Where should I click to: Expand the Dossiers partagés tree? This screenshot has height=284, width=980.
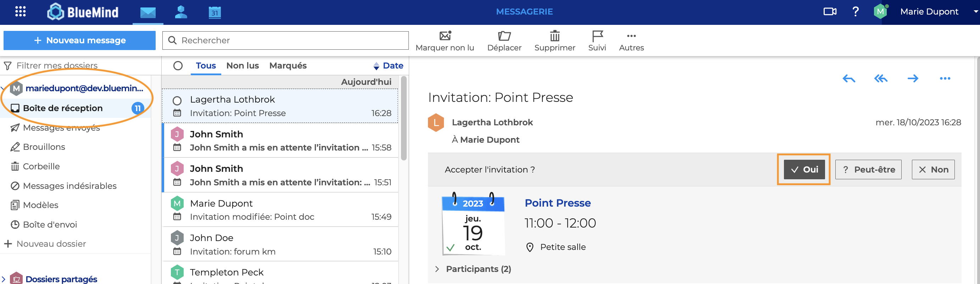pos(4,279)
